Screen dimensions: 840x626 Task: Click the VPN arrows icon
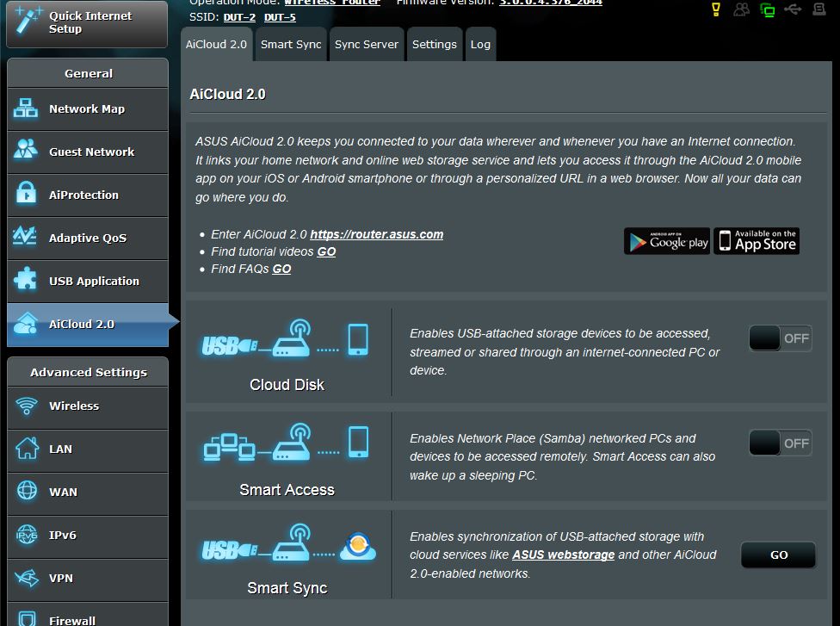27,578
